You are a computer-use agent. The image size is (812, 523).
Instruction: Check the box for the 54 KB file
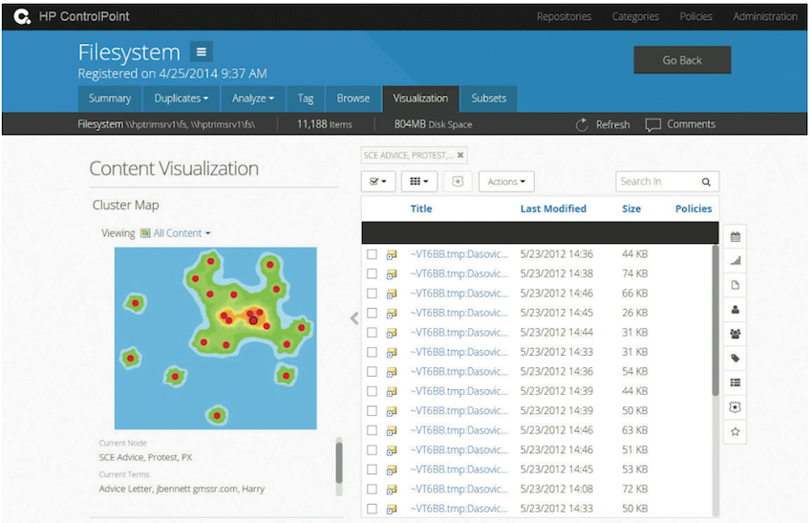click(372, 372)
